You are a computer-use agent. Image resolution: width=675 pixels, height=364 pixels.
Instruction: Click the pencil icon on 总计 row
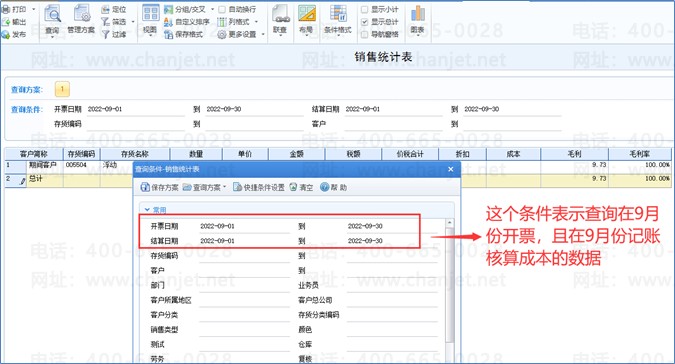click(x=23, y=181)
